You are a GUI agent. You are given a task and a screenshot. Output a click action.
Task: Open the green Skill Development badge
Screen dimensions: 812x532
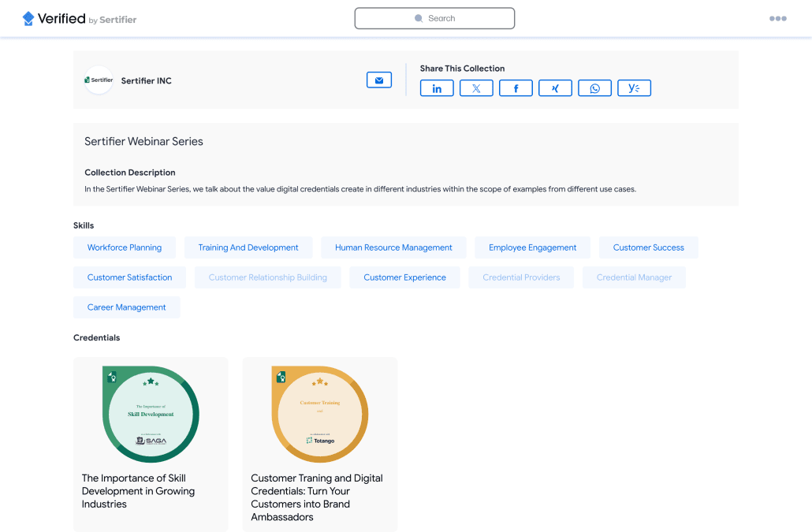151,415
